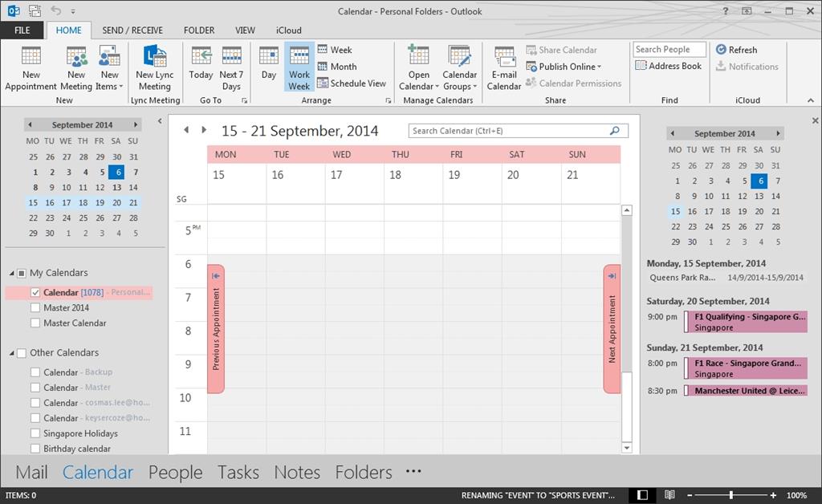822x504 pixels.
Task: Open the Tasks module
Action: click(238, 472)
